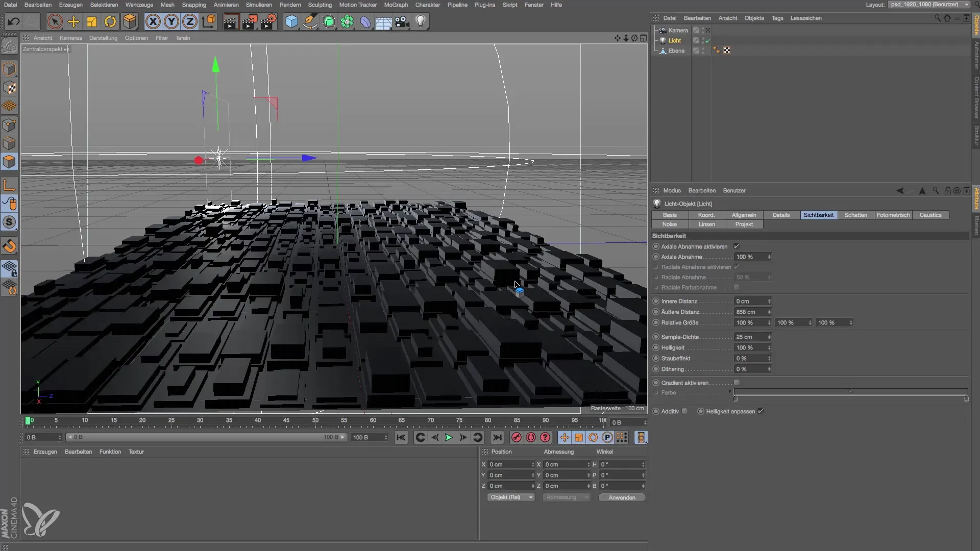Add a camera object icon
980x551 pixels.
click(402, 21)
